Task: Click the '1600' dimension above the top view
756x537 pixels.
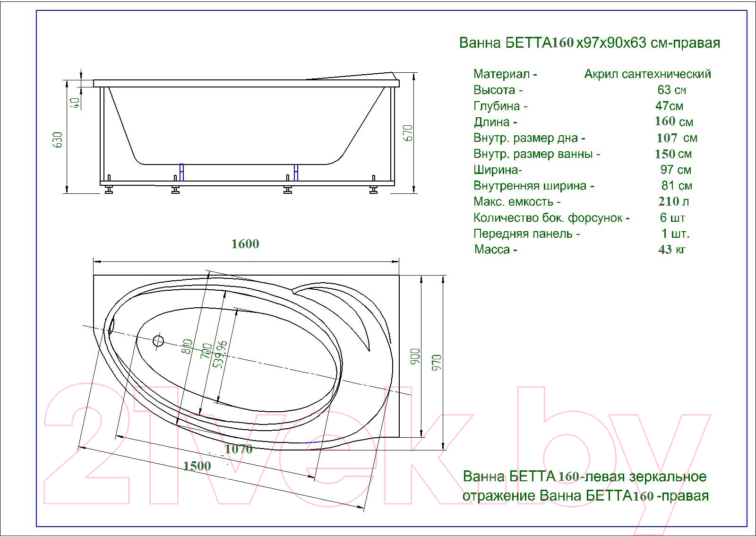Action: pyautogui.click(x=245, y=244)
